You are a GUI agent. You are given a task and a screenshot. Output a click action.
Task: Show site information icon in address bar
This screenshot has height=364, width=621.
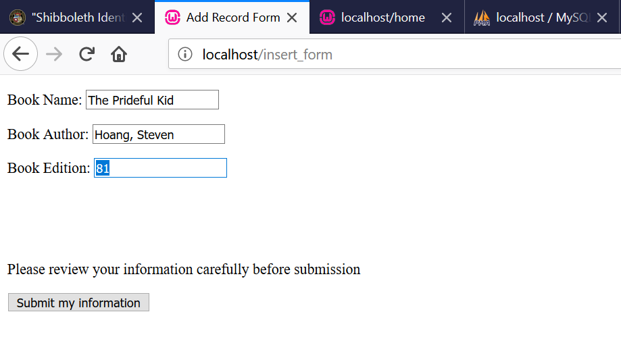[x=185, y=54]
